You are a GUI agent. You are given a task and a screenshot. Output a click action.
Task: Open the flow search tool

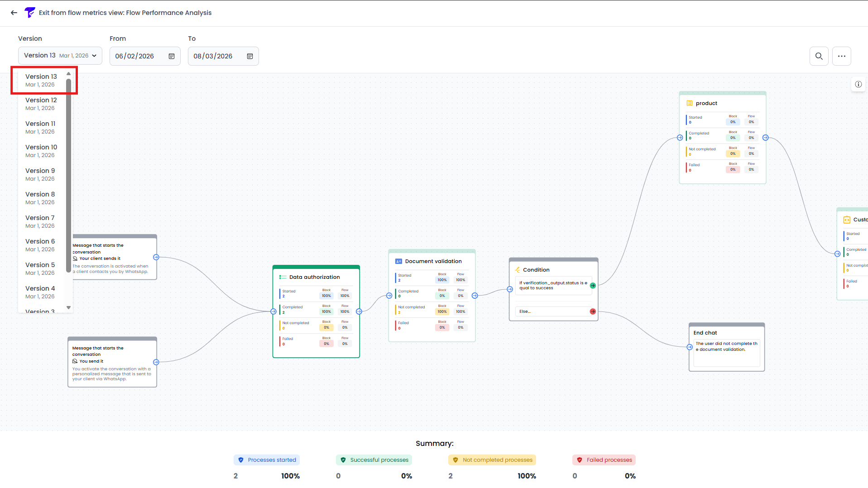pyautogui.click(x=819, y=56)
